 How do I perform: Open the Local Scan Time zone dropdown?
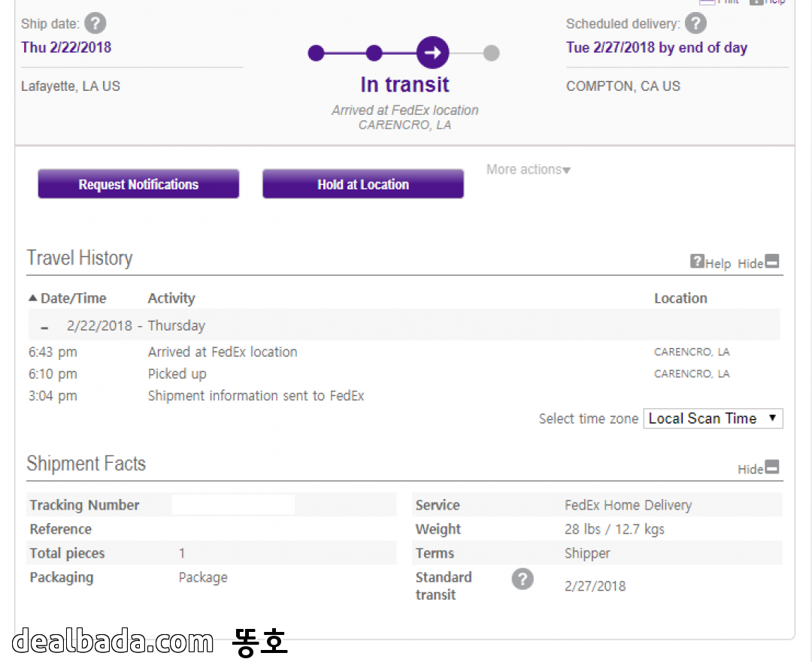coord(712,419)
